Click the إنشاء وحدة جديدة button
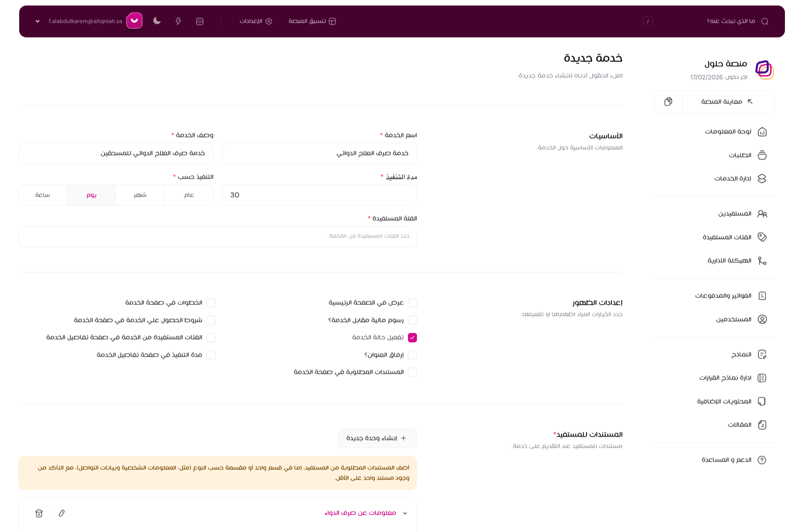 tap(377, 438)
